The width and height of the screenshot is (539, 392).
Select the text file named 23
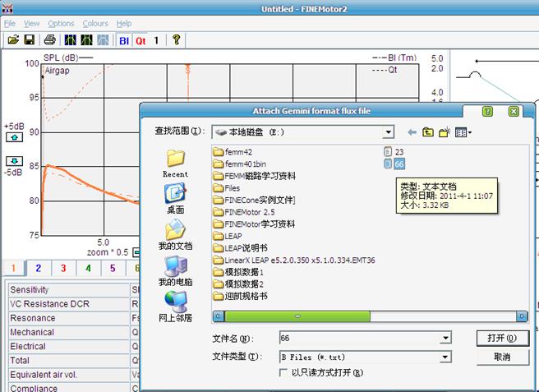394,152
